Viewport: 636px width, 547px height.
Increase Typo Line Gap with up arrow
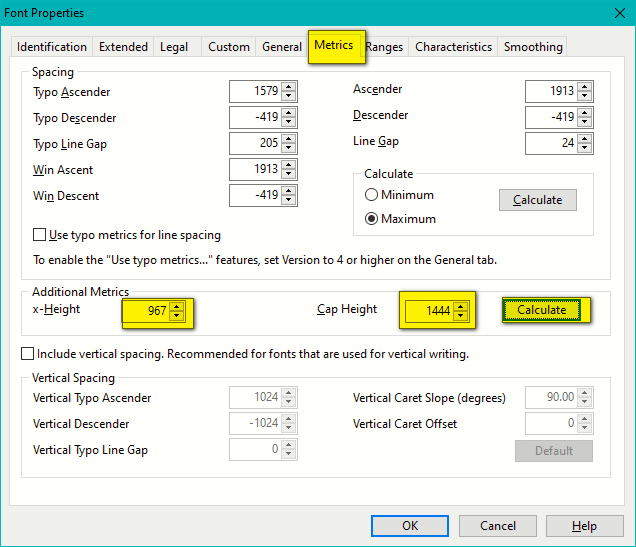pos(288,138)
